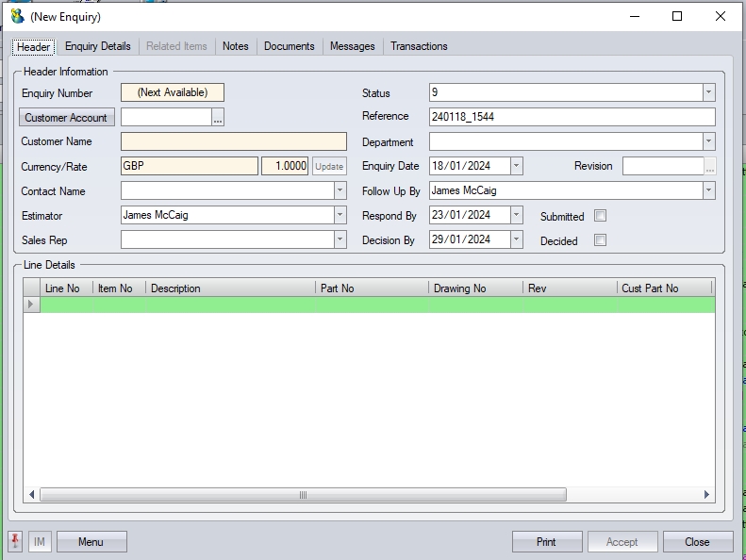Click the horizontal scrollbar thumb

[302, 495]
